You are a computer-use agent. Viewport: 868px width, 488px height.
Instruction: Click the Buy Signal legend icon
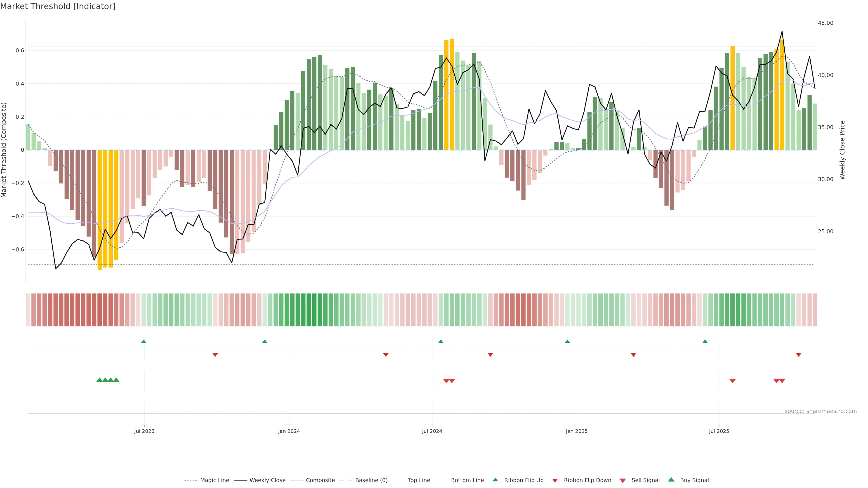pyautogui.click(x=671, y=480)
